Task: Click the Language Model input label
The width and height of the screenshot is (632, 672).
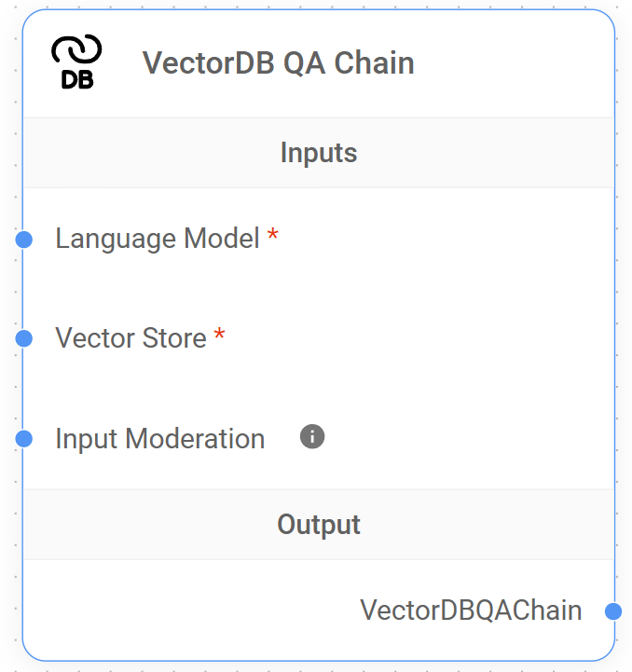Action: [x=157, y=239]
